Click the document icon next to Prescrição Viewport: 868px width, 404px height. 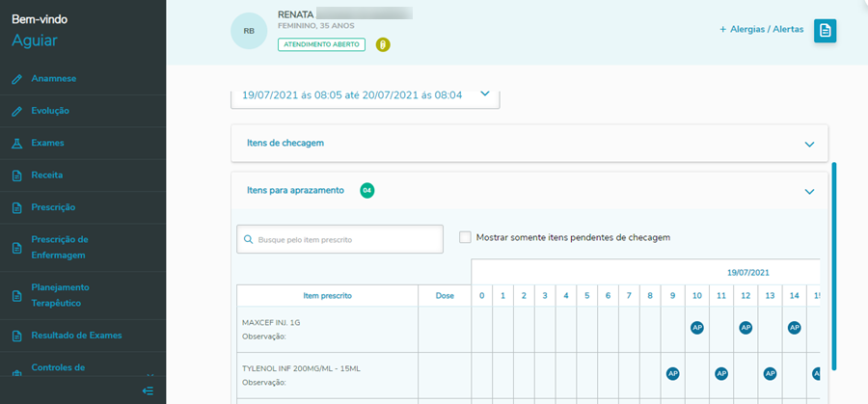pos(17,207)
